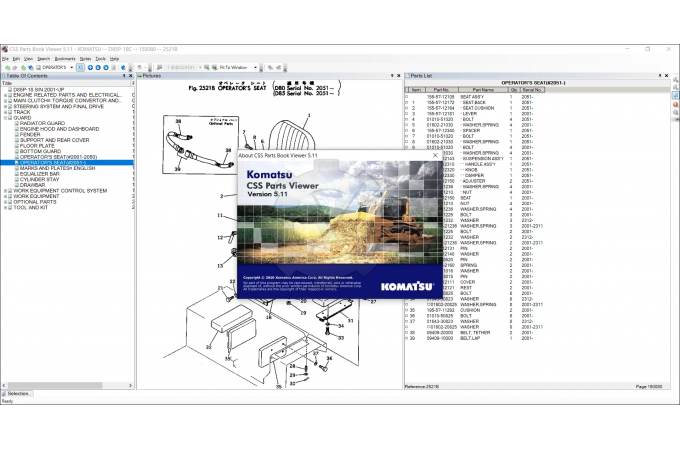Select SUPPORT AND REAR COVER item
This screenshot has height=450, width=680.
point(54,140)
